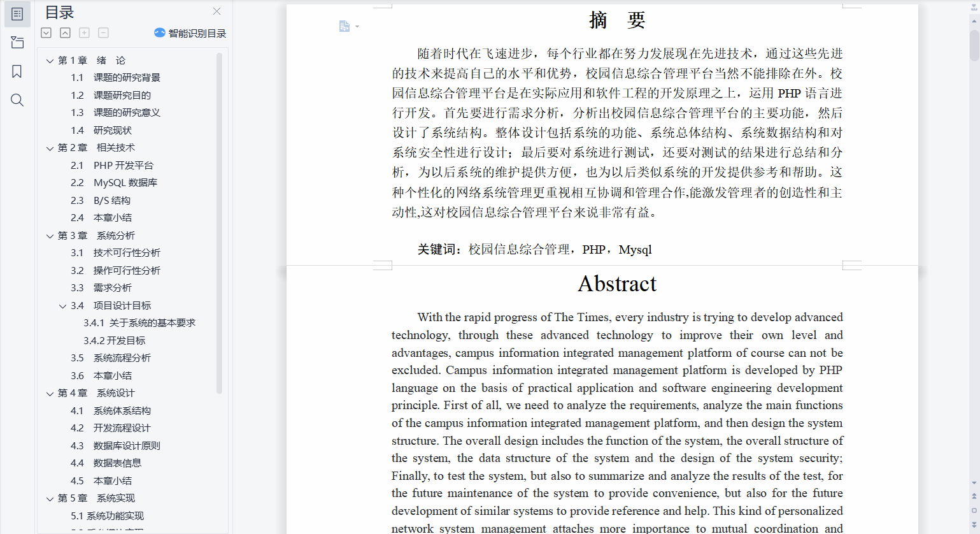980x534 pixels.
Task: Collapse the 第4章 系统设计 section
Action: [50, 394]
